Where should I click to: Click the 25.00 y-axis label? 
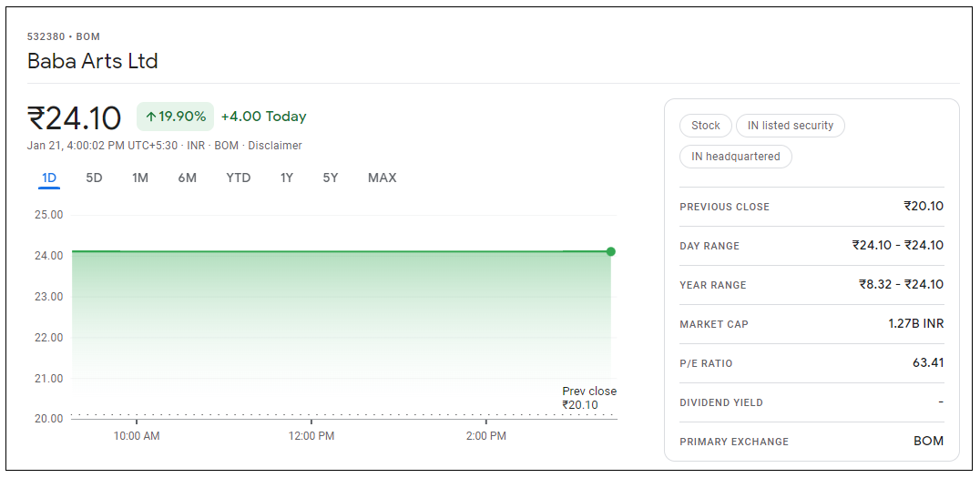[49, 215]
